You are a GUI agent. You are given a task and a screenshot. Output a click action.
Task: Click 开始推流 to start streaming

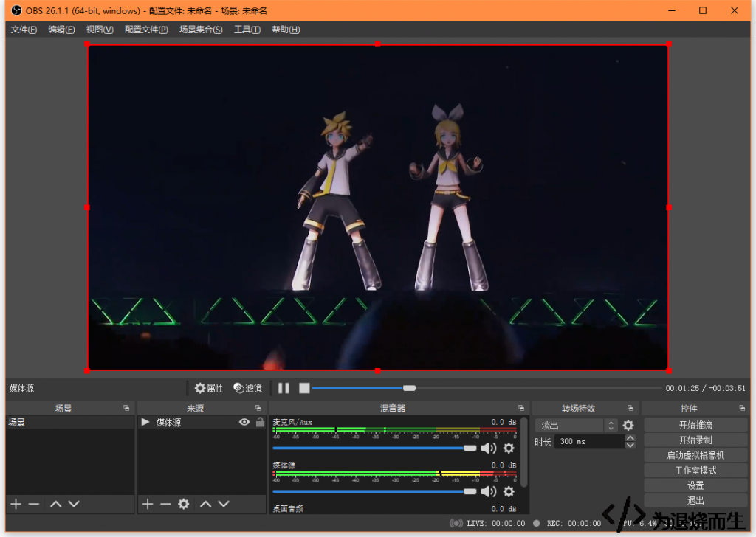[x=695, y=425]
